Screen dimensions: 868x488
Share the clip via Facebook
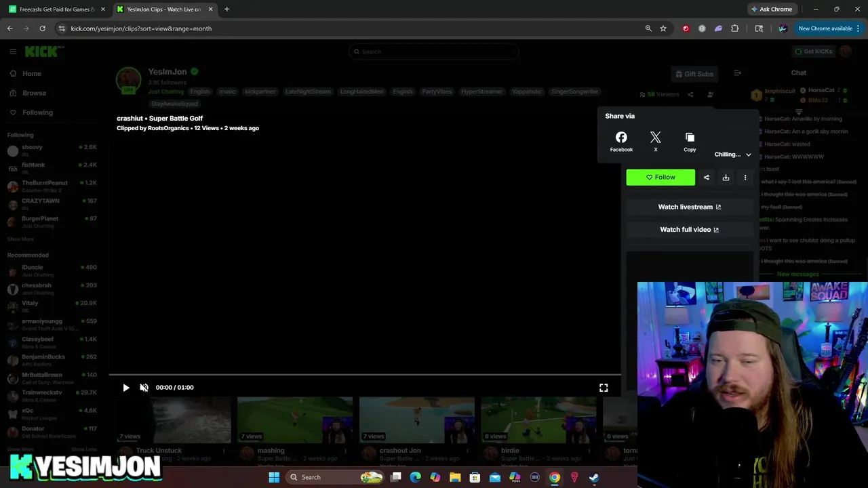pyautogui.click(x=621, y=142)
